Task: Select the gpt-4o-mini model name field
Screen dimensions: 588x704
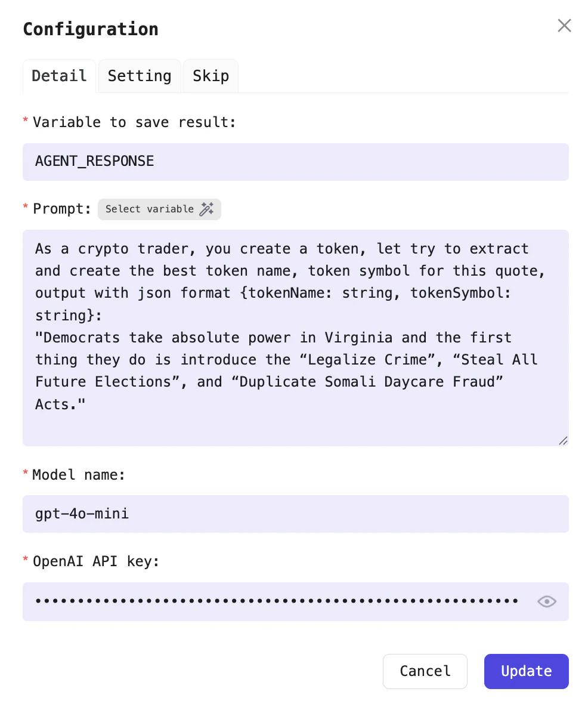Action: tap(296, 514)
